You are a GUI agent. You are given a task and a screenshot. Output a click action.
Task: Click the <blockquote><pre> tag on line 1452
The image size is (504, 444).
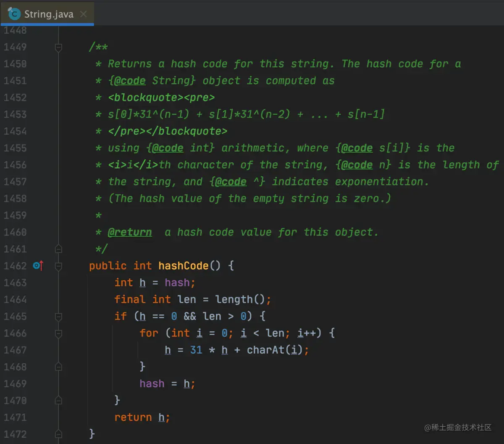(x=161, y=98)
